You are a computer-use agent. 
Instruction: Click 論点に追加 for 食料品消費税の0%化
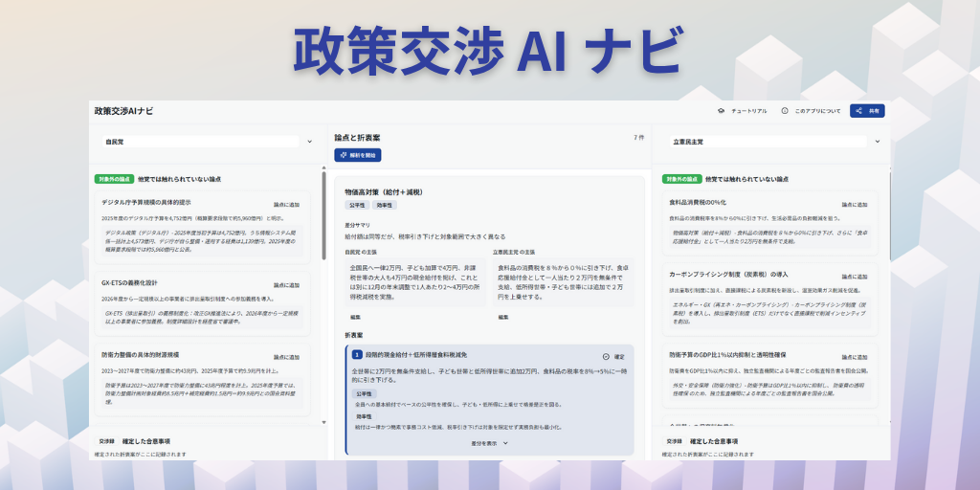[x=854, y=205]
